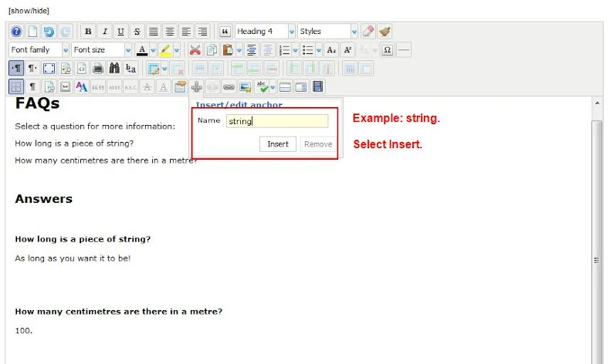Click the Eraser remove formatting icon
The width and height of the screenshot is (610, 364).
click(x=368, y=32)
